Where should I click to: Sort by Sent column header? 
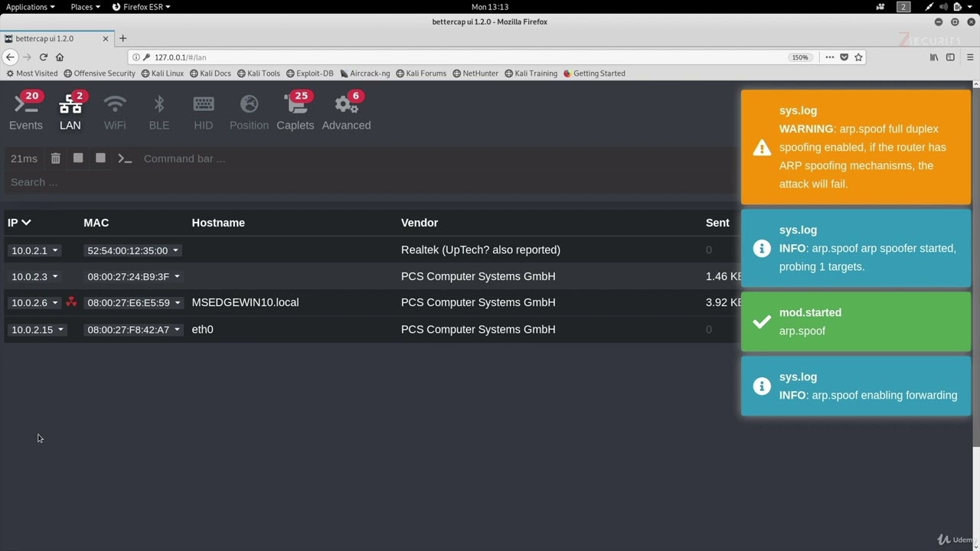click(x=717, y=223)
